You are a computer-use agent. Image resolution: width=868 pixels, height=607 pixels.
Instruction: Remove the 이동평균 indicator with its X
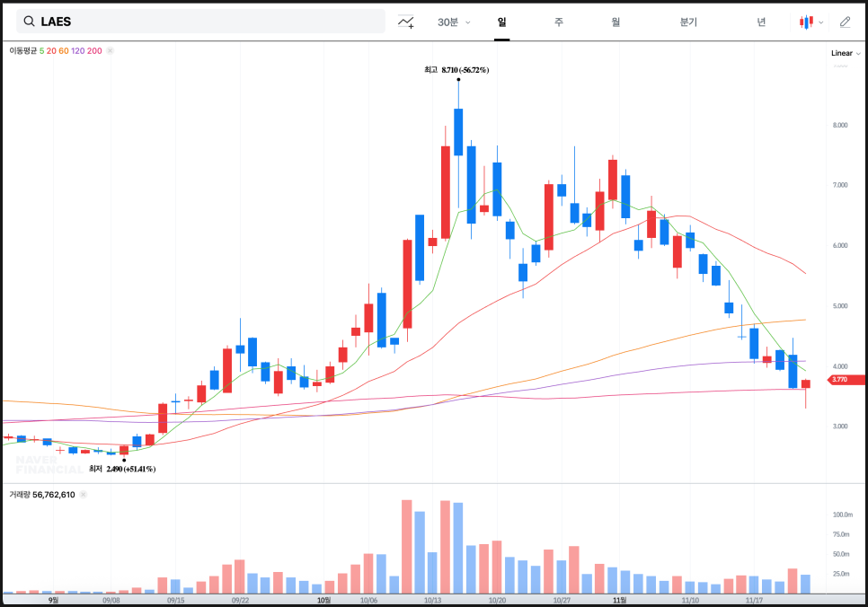click(111, 51)
